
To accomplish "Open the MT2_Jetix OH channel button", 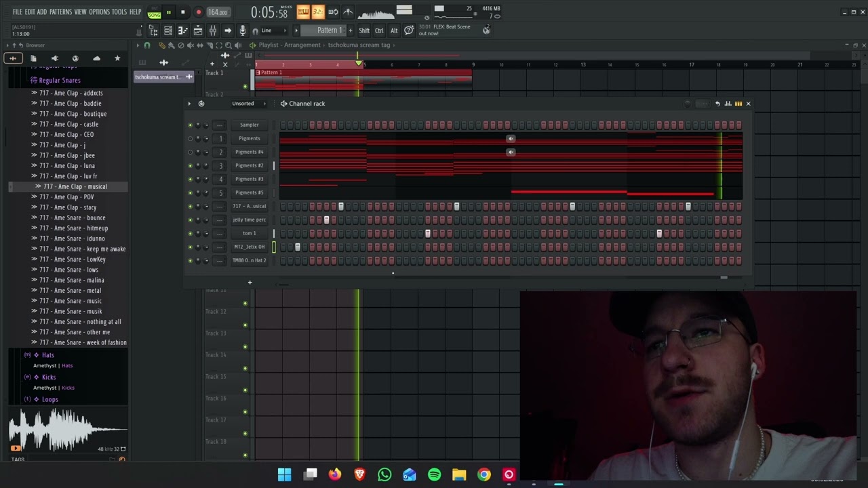I will 250,247.
